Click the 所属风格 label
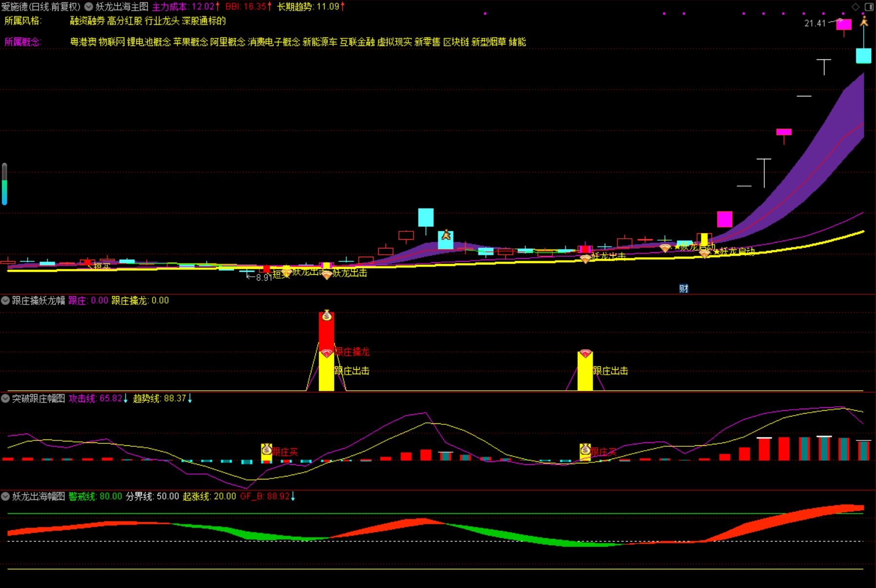This screenshot has height=588, width=876. [x=23, y=21]
